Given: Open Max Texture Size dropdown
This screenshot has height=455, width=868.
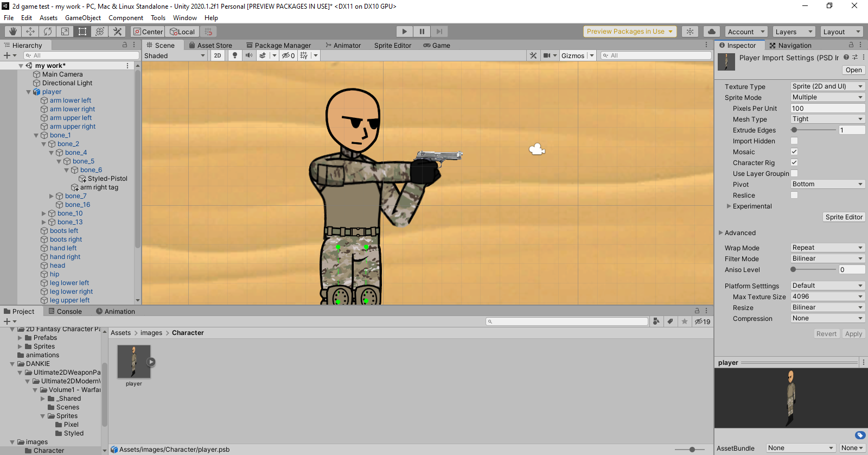Looking at the screenshot, I should pos(827,296).
